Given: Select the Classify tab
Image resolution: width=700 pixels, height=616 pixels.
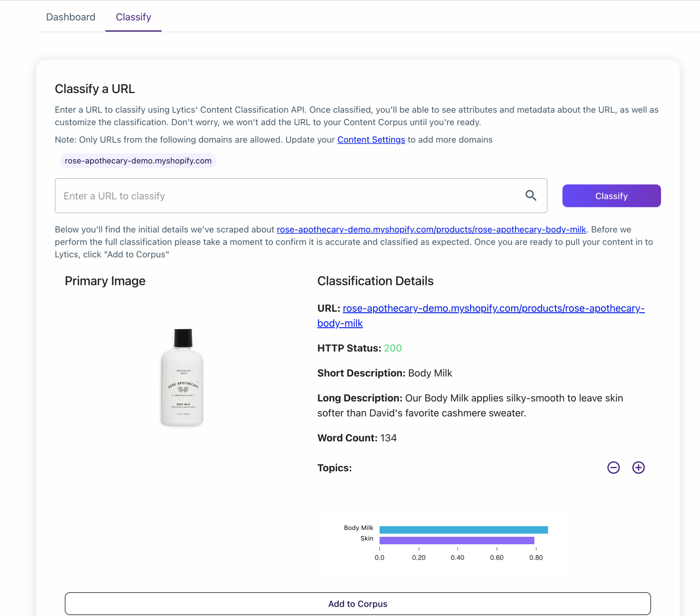Looking at the screenshot, I should [133, 17].
